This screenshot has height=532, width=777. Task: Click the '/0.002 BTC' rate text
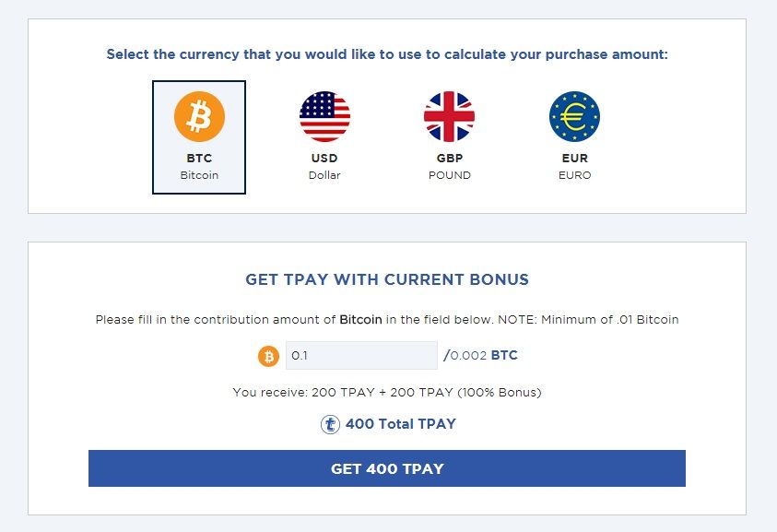coord(480,356)
